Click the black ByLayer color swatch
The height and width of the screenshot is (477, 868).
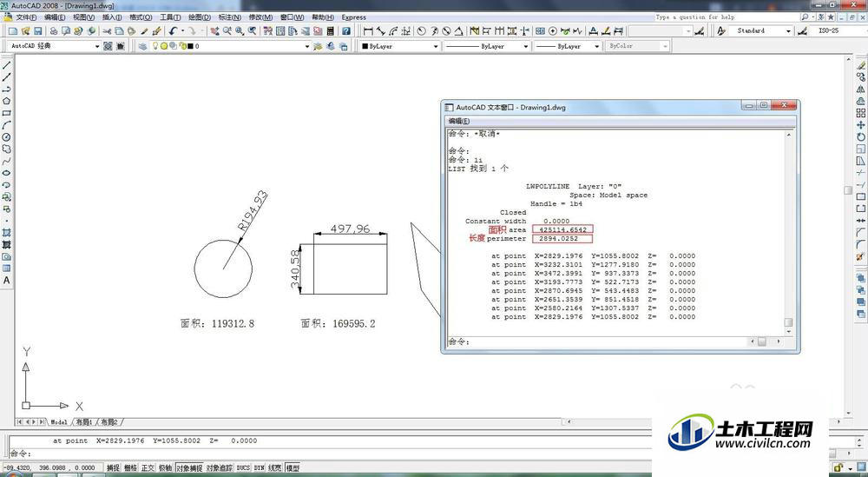(365, 46)
